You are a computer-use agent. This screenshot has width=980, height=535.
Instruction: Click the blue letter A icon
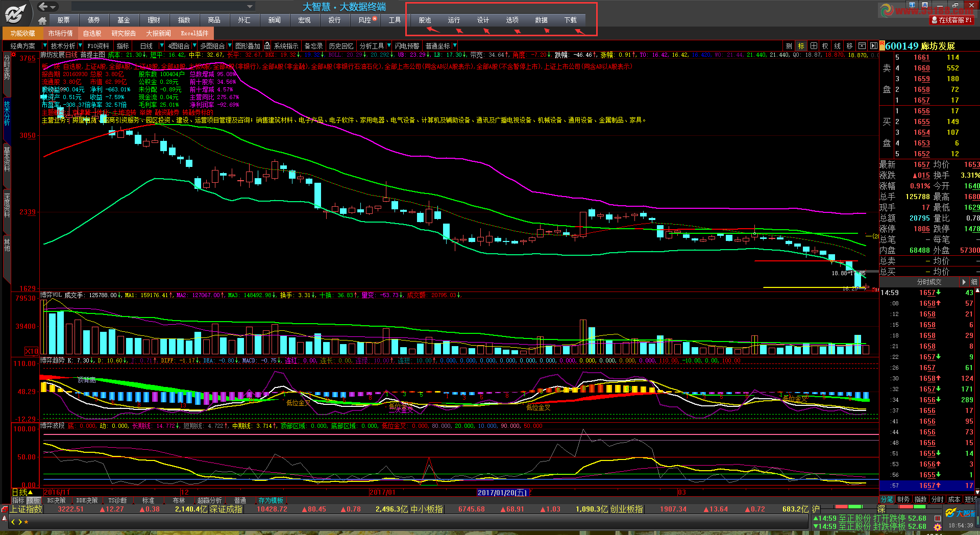point(925,5)
